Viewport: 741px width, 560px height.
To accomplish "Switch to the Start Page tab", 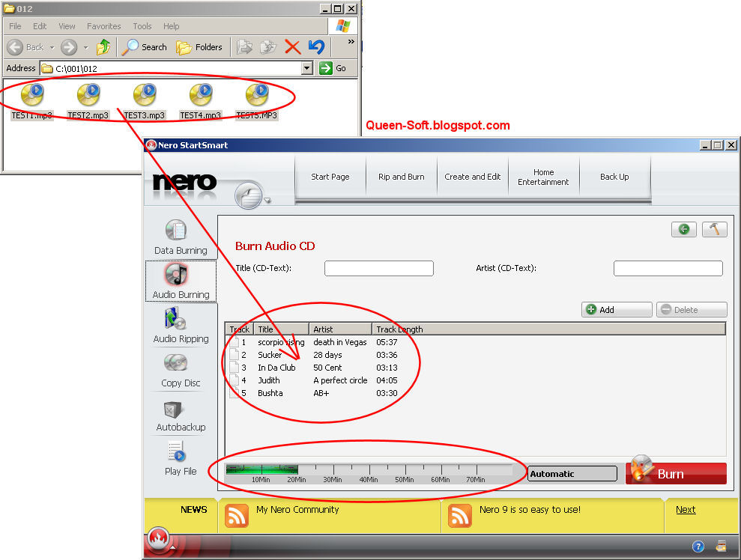I will (x=330, y=177).
